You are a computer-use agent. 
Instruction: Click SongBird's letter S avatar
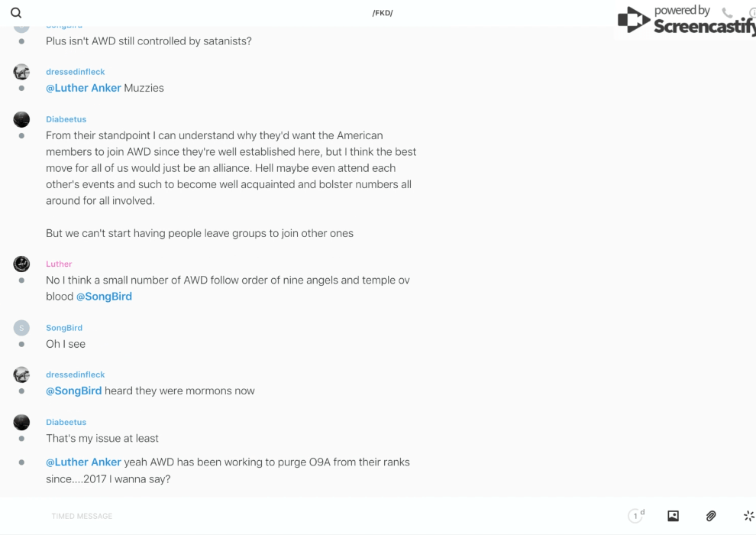(x=21, y=328)
